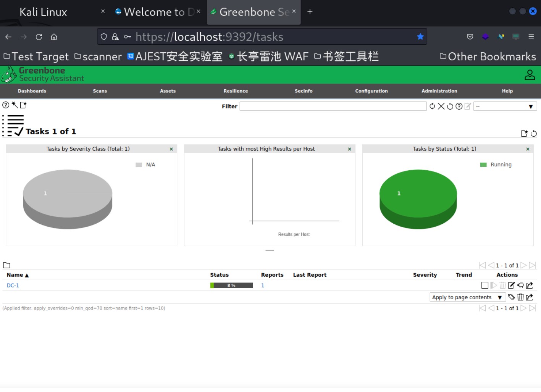Sort tasks by Name column
The width and height of the screenshot is (541, 392).
[x=15, y=275]
